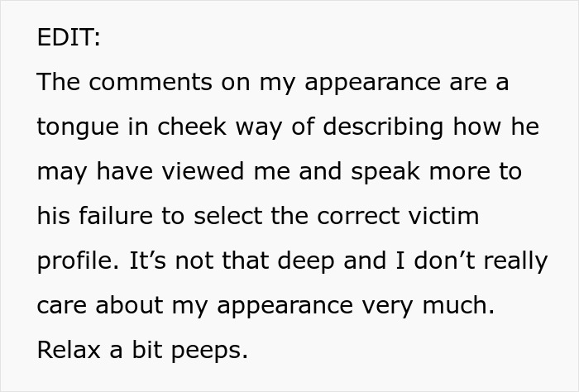Click the word "really"

[x=515, y=261]
